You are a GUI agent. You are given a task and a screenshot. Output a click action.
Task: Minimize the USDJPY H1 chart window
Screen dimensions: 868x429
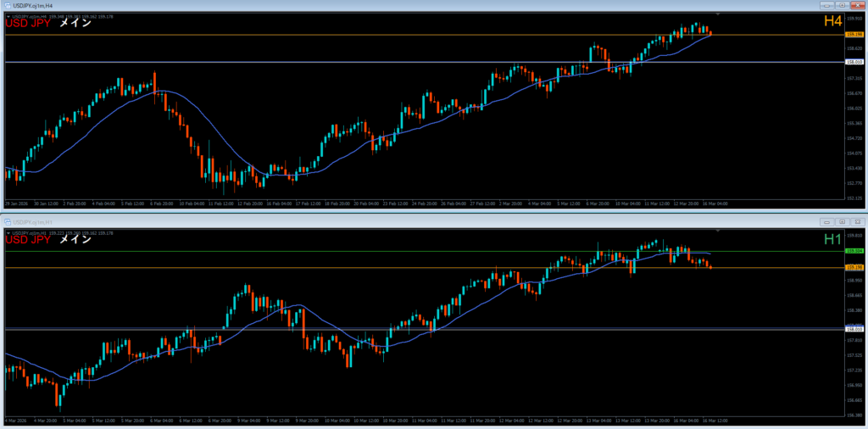[x=827, y=221]
